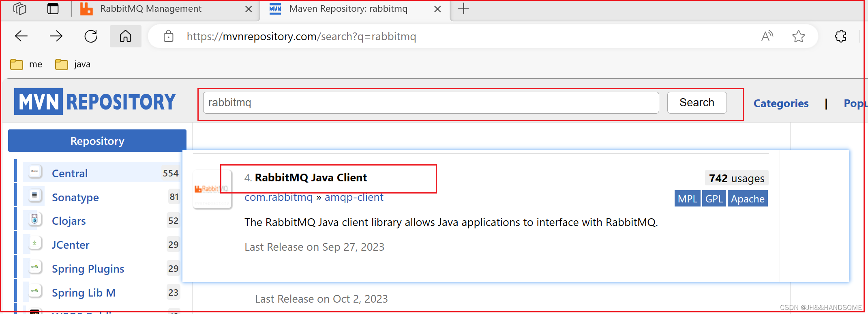Click the 81 count beside Sonatype
The height and width of the screenshot is (314, 868).
coord(174,197)
